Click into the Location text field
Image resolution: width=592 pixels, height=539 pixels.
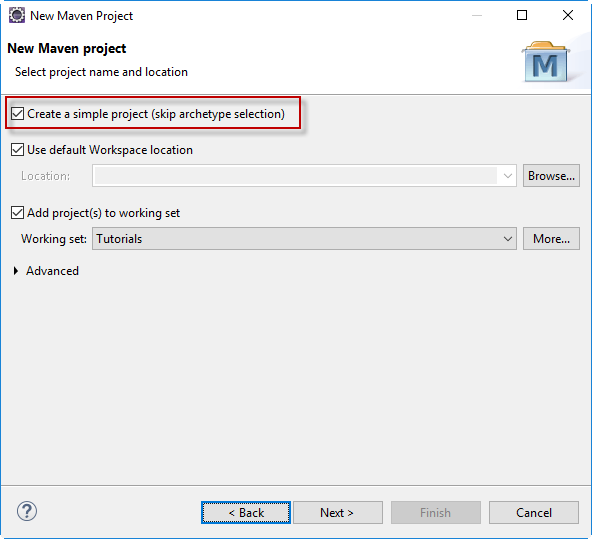pos(296,176)
